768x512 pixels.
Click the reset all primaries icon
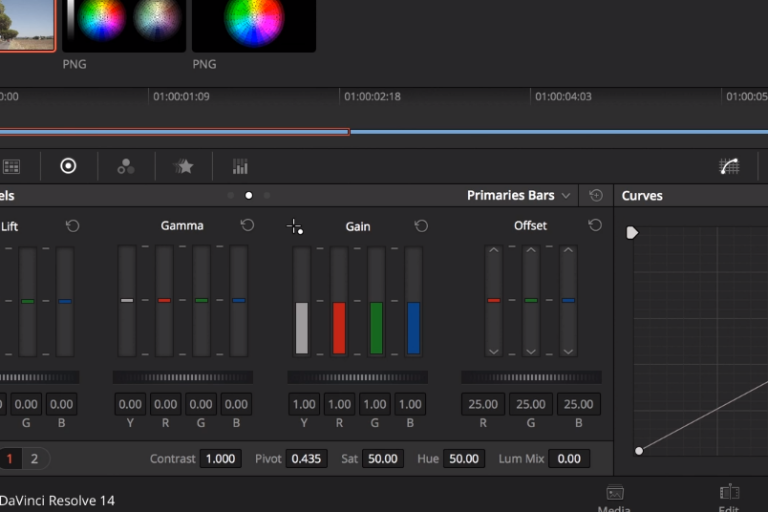[x=596, y=195]
